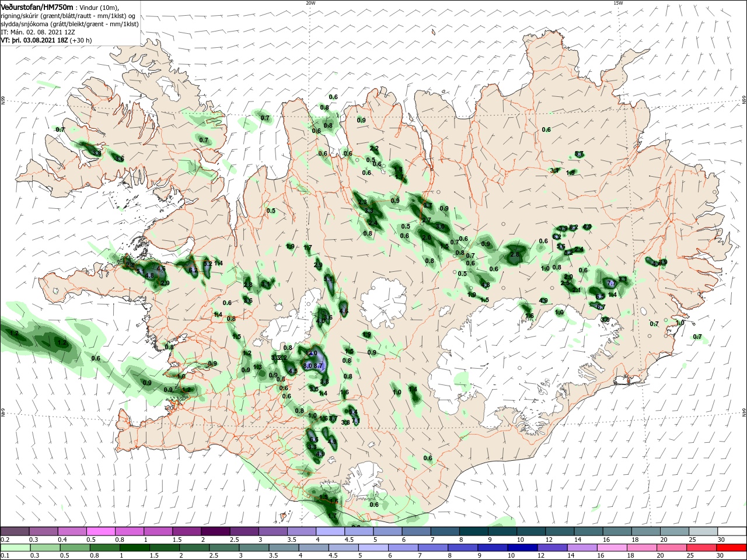This screenshot has width=747, height=560.
Task: Select top legend dark purple swatch between 2 and 2.5
Action: (215, 531)
